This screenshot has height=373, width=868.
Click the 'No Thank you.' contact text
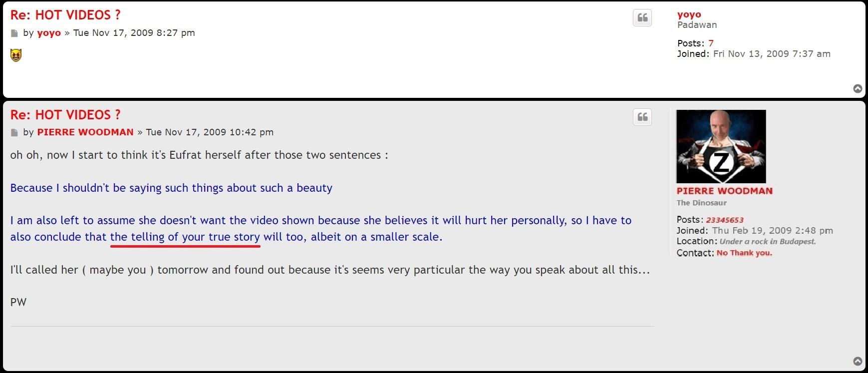coord(744,253)
